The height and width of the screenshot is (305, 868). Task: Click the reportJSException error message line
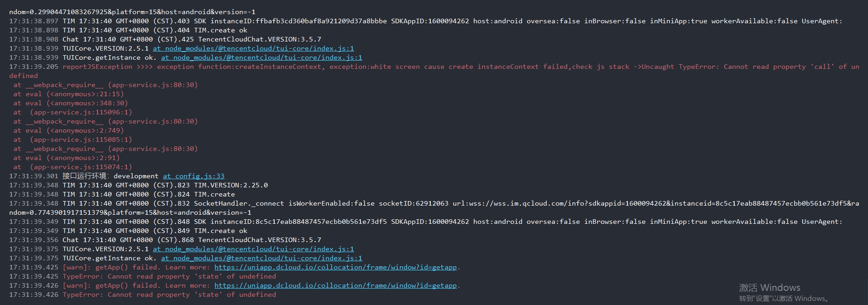(x=434, y=71)
